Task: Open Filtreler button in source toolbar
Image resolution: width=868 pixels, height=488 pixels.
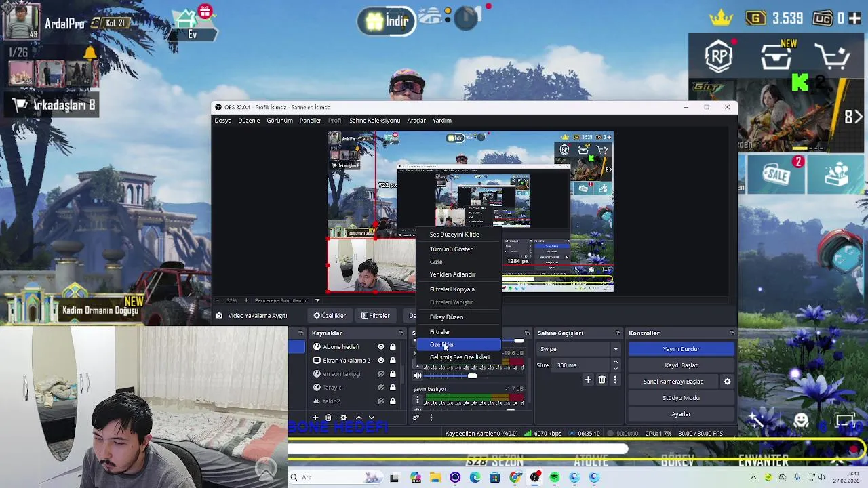Action: click(x=376, y=316)
